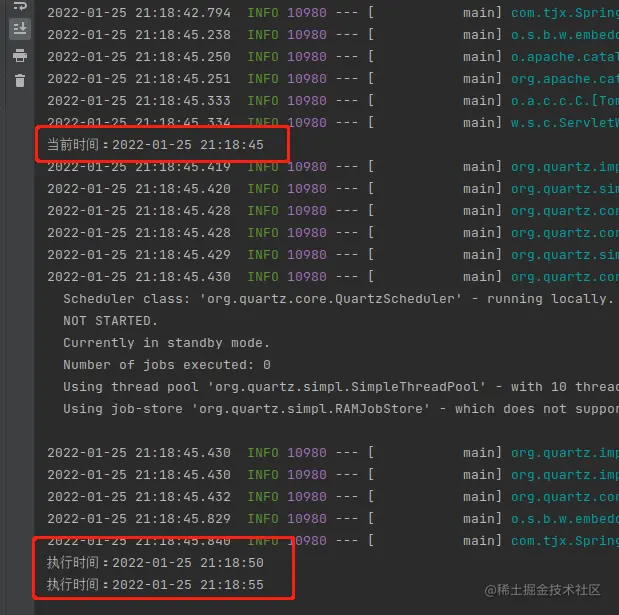The width and height of the screenshot is (619, 615).
Task: Click timestamp 21:18:45.333
Action: pyautogui.click(x=139, y=101)
